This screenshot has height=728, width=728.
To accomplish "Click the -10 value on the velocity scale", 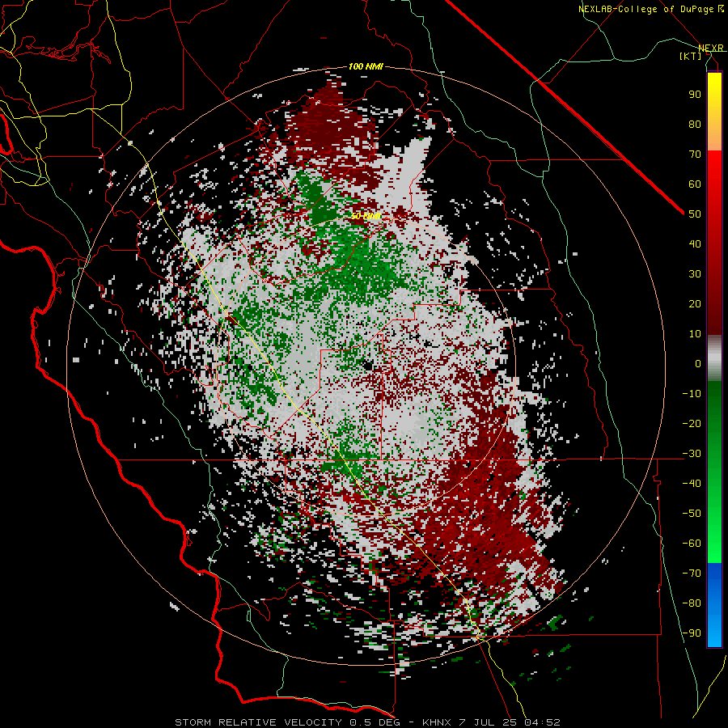I will [692, 394].
